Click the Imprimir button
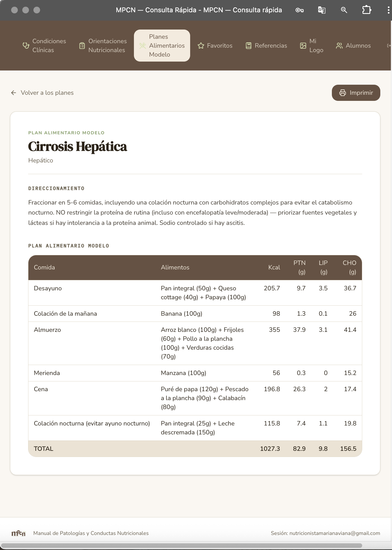This screenshot has width=392, height=550. (x=356, y=93)
